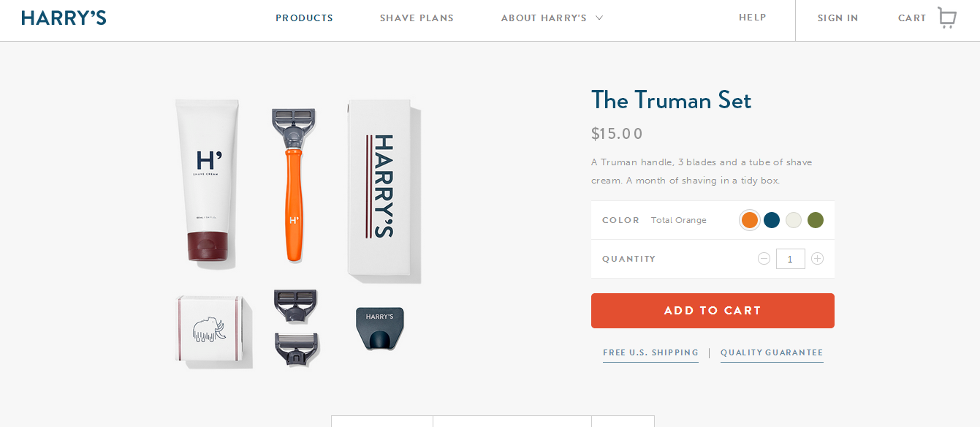Image resolution: width=980 pixels, height=427 pixels.
Task: Decrease quantity with the minus icon
Action: (764, 258)
